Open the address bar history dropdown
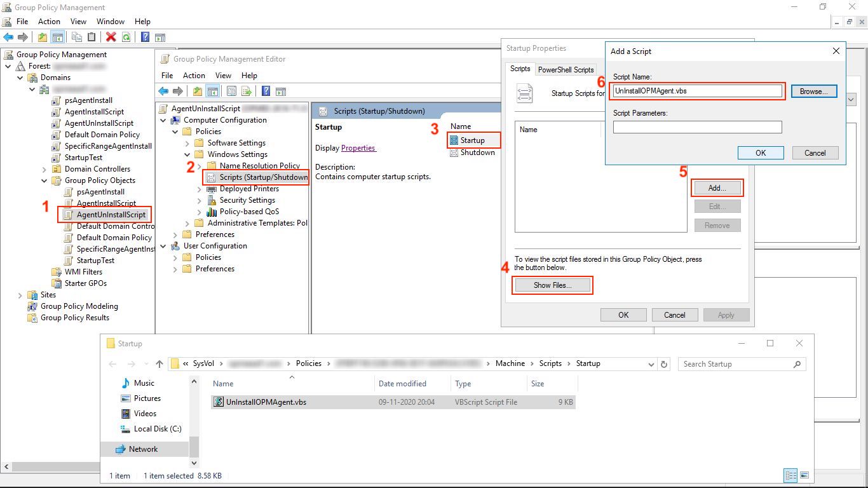This screenshot has width=868, height=488. (x=651, y=364)
